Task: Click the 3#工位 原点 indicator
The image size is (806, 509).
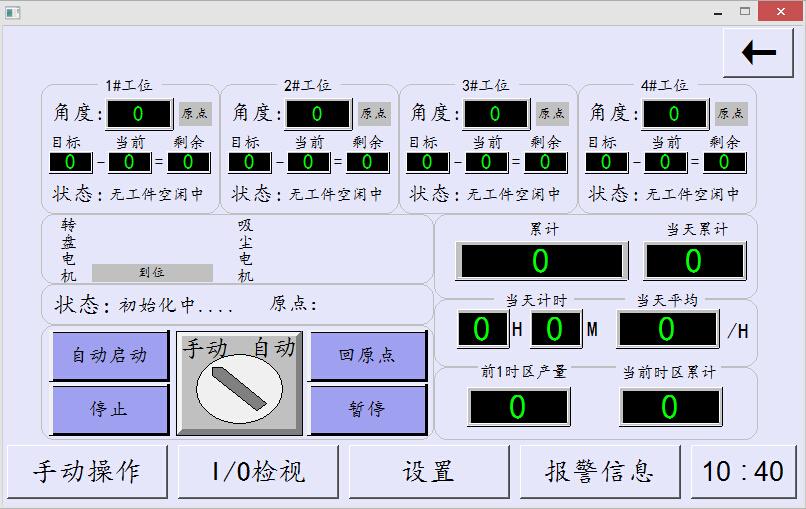Action: click(x=552, y=114)
